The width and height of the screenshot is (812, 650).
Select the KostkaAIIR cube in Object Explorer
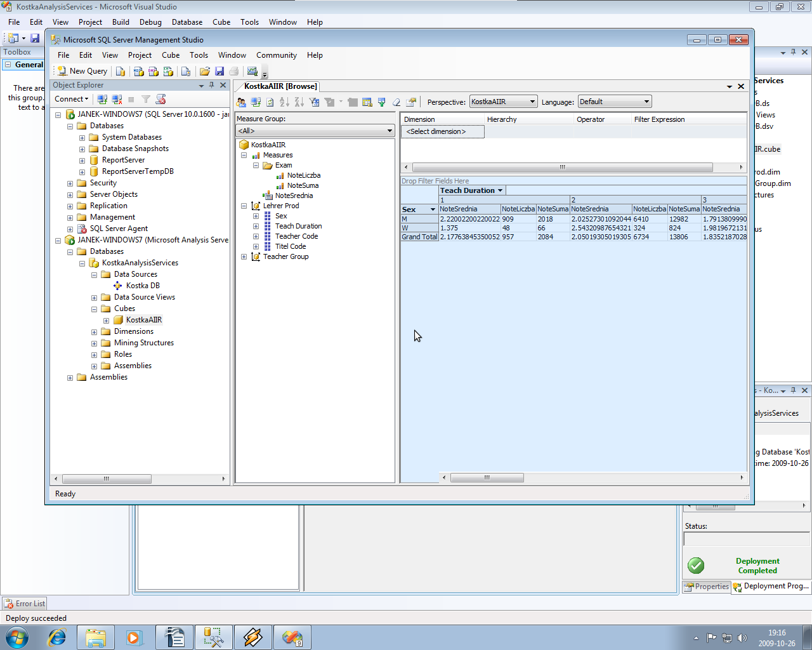pos(144,320)
